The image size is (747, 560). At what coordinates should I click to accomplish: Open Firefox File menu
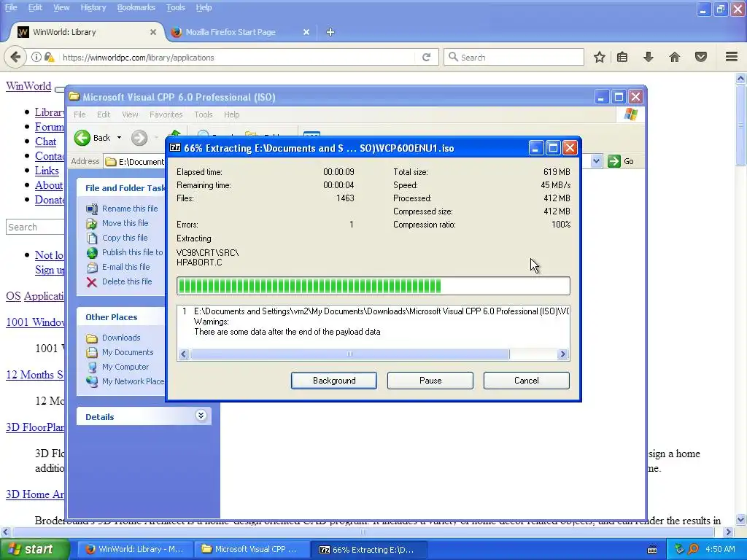11,7
